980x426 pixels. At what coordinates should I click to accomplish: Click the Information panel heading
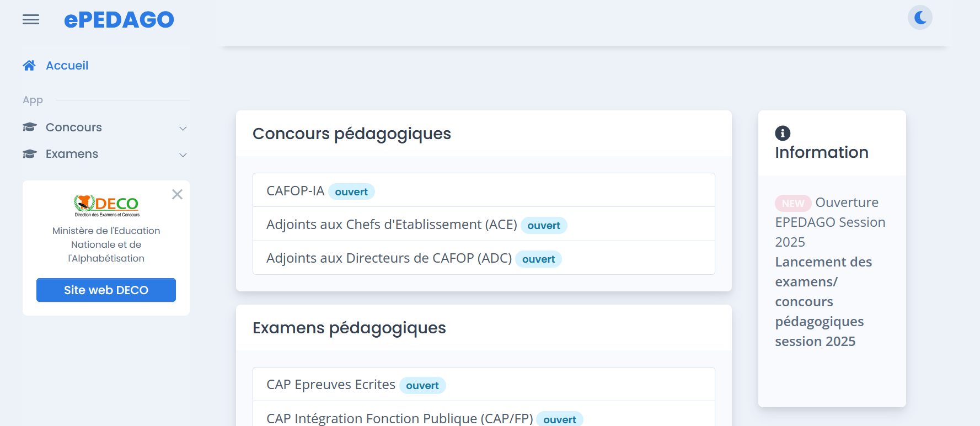[822, 152]
